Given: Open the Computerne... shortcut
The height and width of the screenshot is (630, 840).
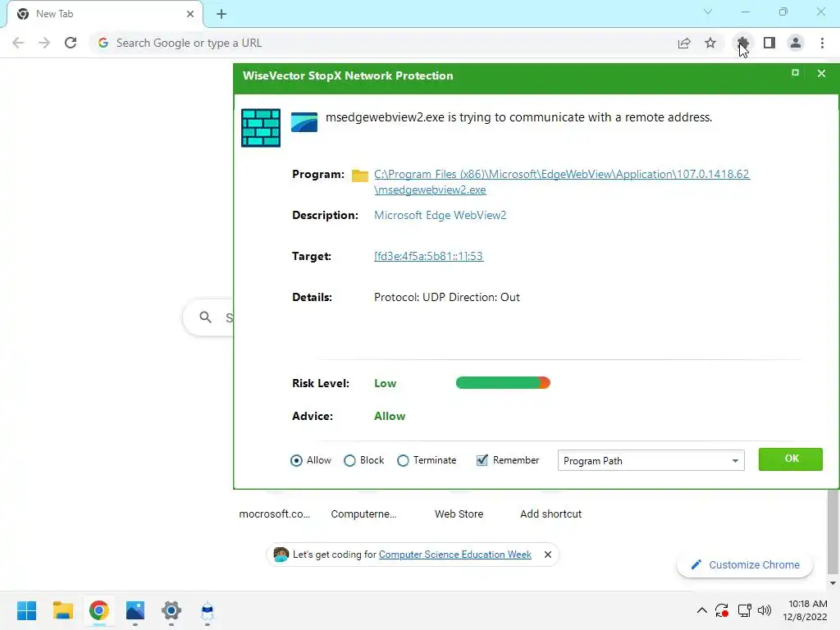Looking at the screenshot, I should pos(363,514).
